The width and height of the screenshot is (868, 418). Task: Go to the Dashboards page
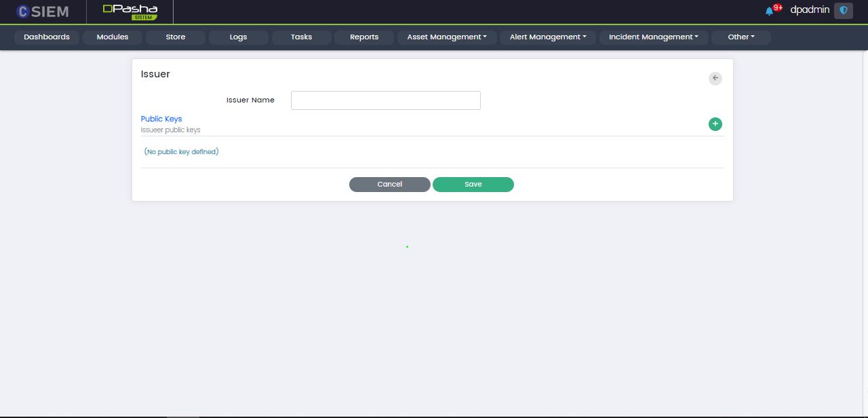pos(47,37)
